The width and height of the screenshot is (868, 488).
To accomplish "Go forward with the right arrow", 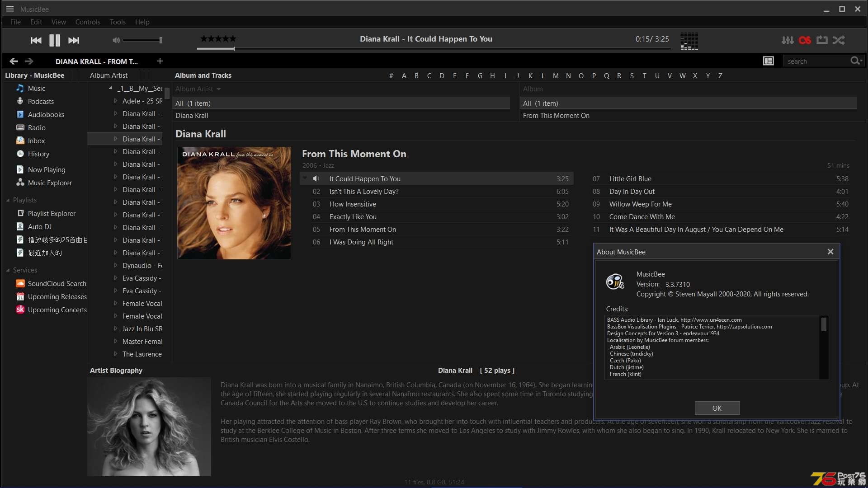I will point(29,61).
